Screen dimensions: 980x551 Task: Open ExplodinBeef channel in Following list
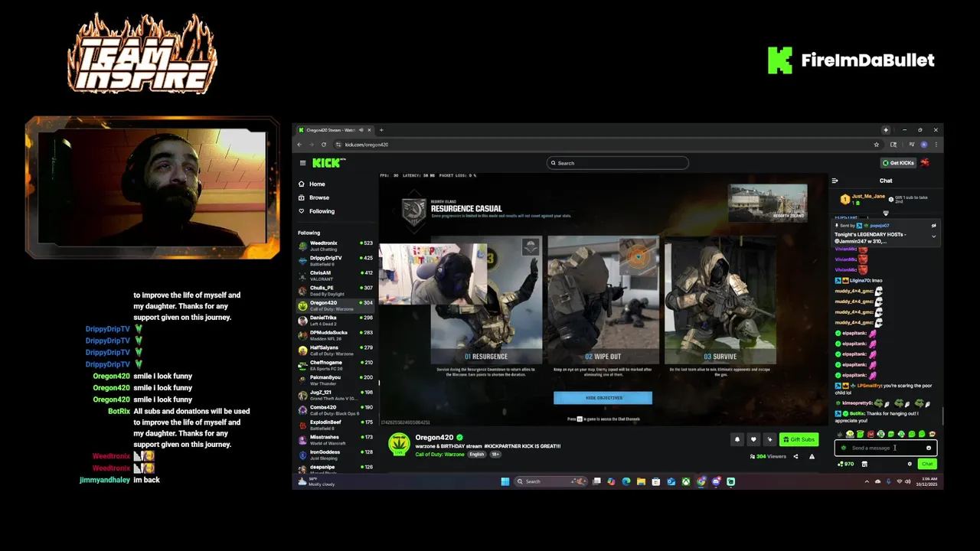[x=336, y=424]
